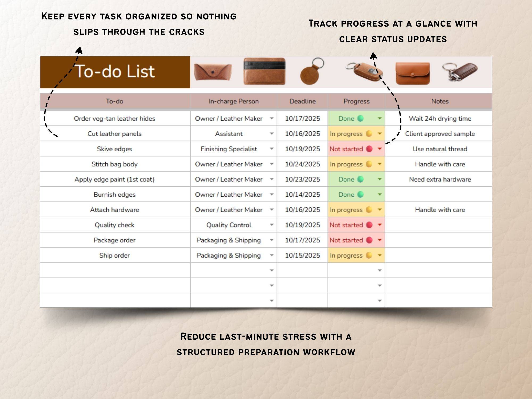Open in-charge person dropdown for Cut leather panels
The width and height of the screenshot is (532, 399).
272,134
